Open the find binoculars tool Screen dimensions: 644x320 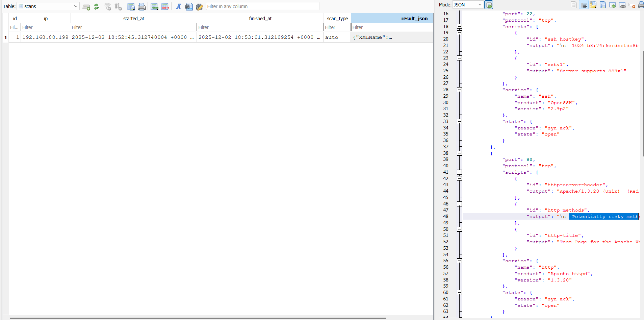coord(189,6)
